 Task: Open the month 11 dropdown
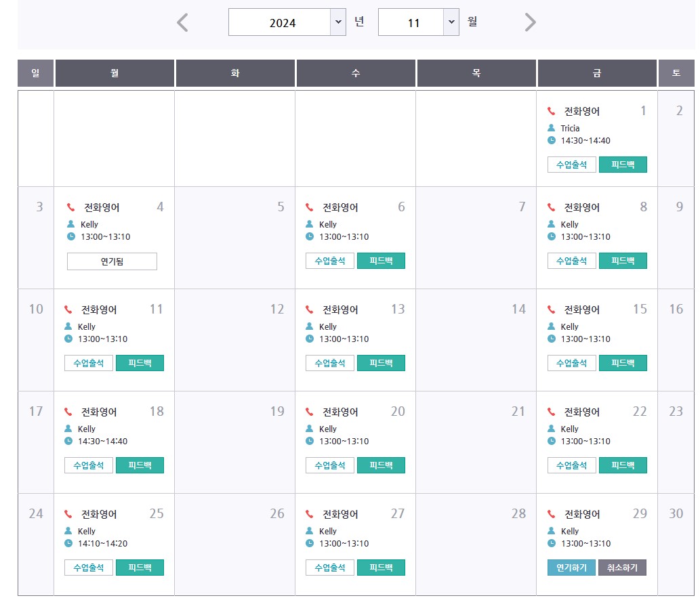pyautogui.click(x=418, y=22)
